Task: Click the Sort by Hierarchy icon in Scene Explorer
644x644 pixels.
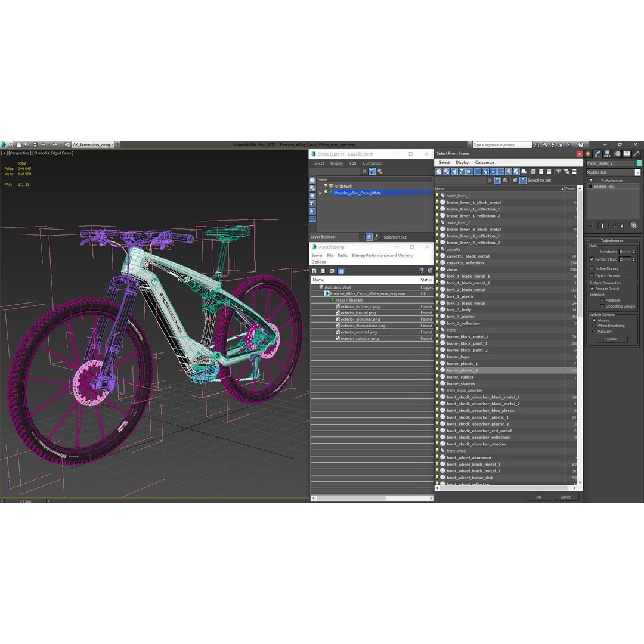Action: pos(377,237)
